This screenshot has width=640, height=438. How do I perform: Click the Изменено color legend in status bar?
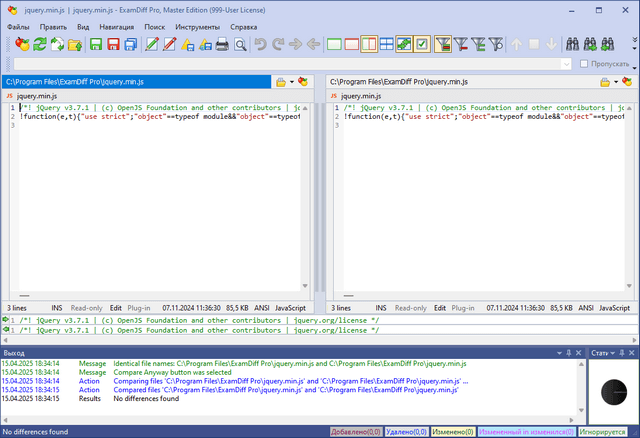click(455, 432)
